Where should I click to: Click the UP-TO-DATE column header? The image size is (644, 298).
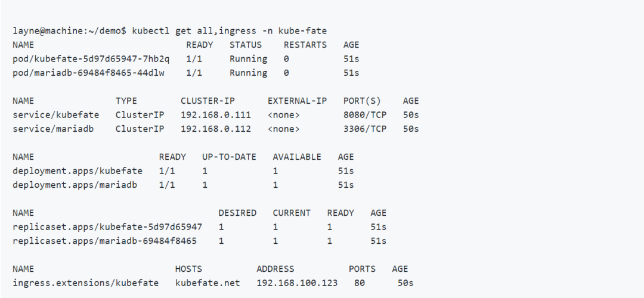click(229, 157)
